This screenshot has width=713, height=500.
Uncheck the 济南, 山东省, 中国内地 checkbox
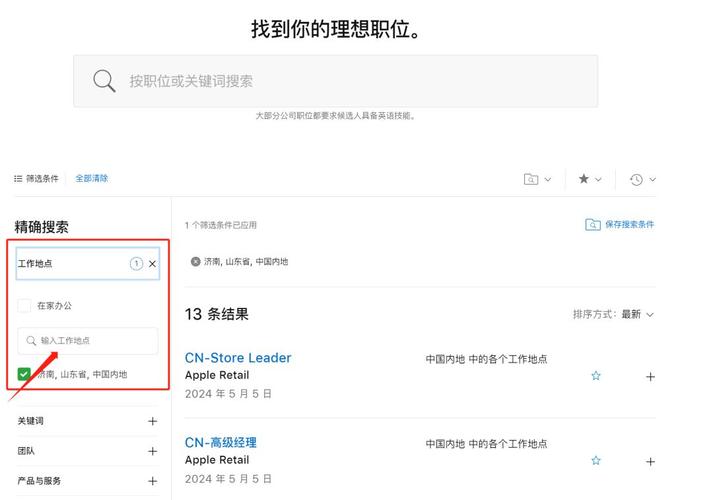click(24, 374)
